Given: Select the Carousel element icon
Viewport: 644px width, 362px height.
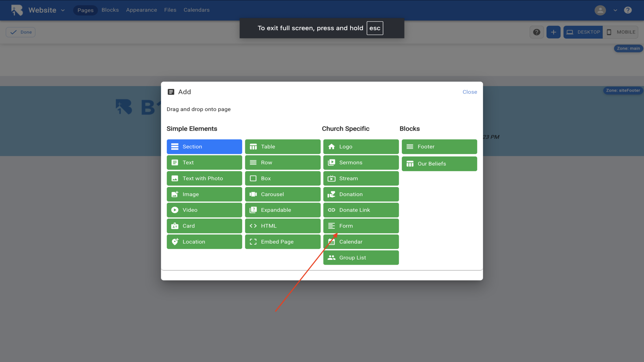Looking at the screenshot, I should 253,194.
